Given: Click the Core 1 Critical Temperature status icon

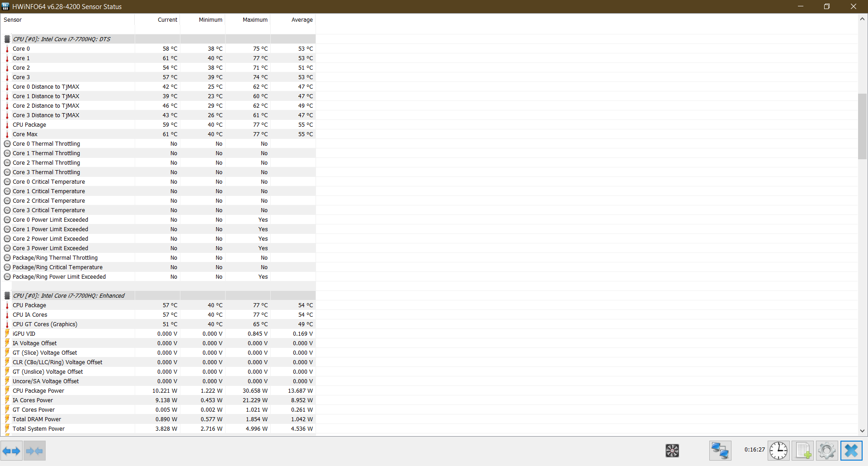Looking at the screenshot, I should pos(7,191).
